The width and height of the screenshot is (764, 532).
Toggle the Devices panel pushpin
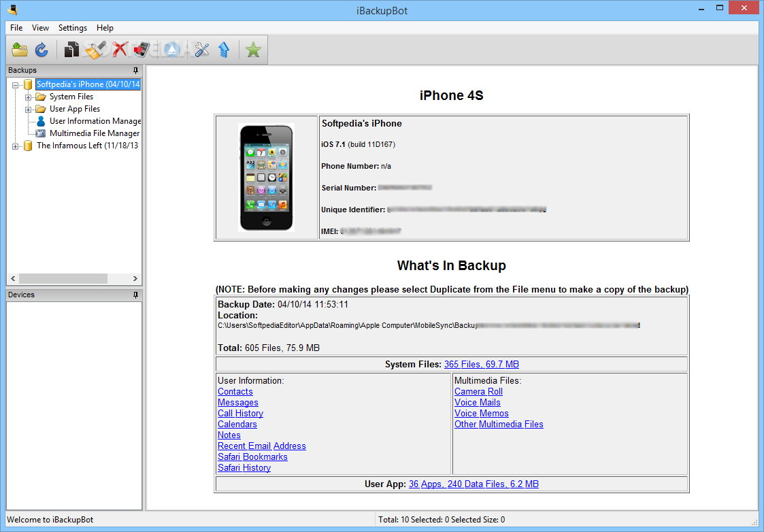tap(135, 295)
